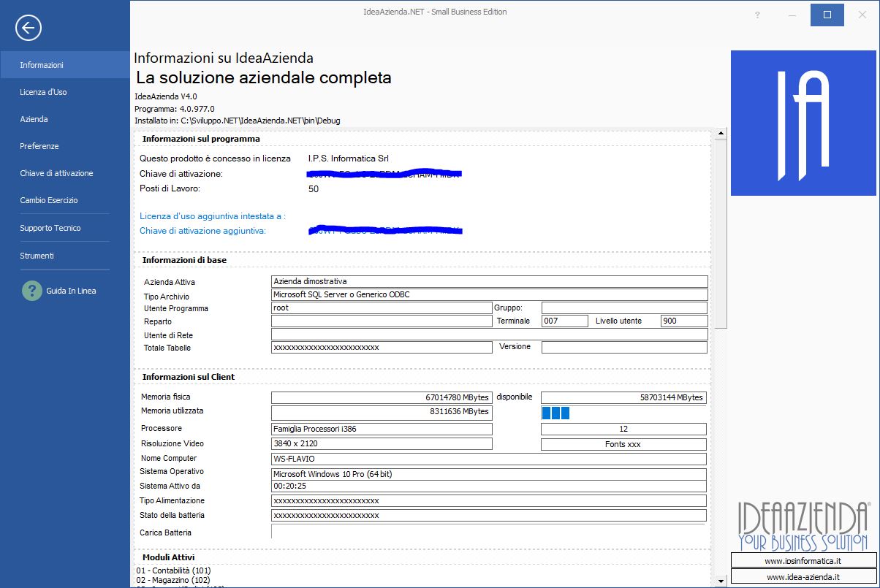Click the Posti di Lavoro value 50
Image resolution: width=880 pixels, height=588 pixels.
tap(314, 188)
